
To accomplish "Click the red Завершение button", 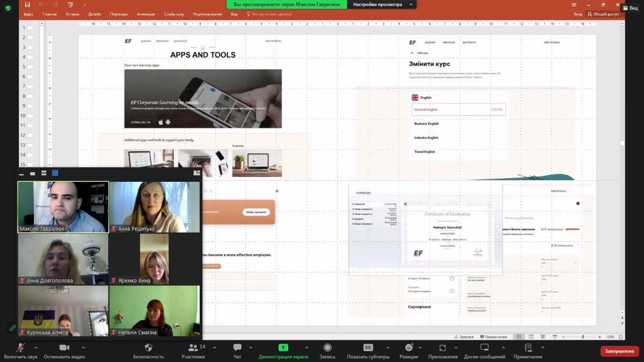I will (x=620, y=351).
